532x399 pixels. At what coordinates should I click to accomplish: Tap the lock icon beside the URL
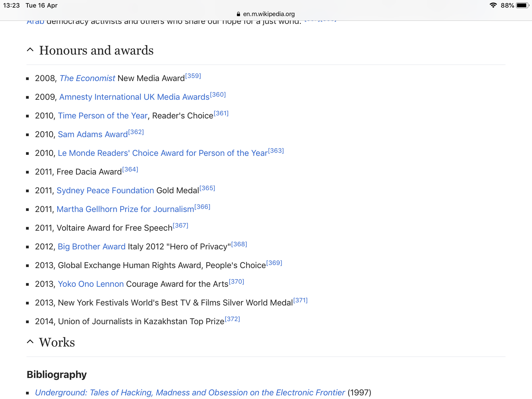[238, 14]
